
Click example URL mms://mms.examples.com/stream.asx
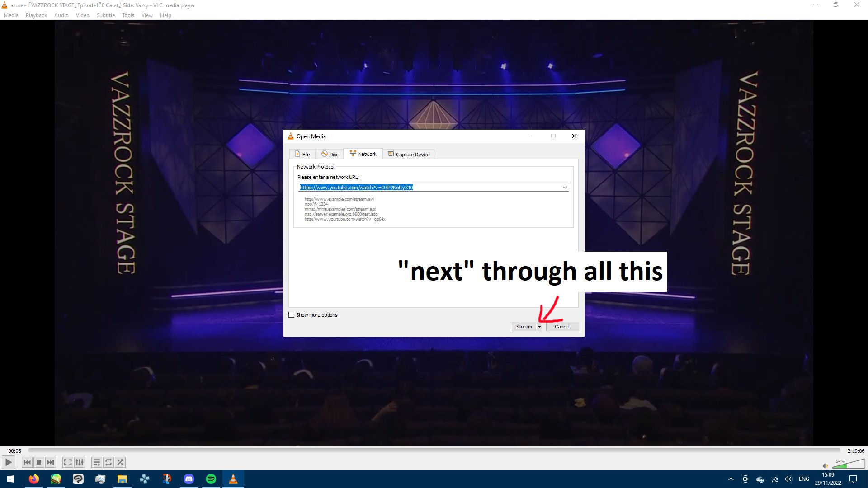[x=340, y=209]
